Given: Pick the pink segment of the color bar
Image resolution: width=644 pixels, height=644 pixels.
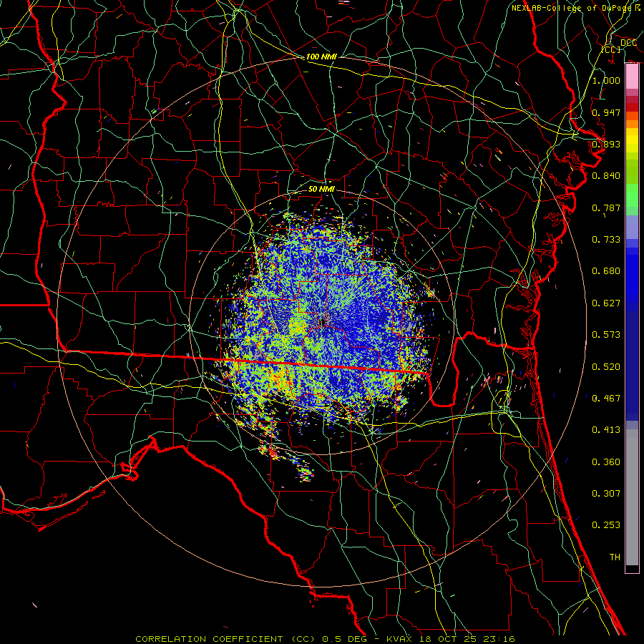Looking at the screenshot, I should click(x=632, y=77).
